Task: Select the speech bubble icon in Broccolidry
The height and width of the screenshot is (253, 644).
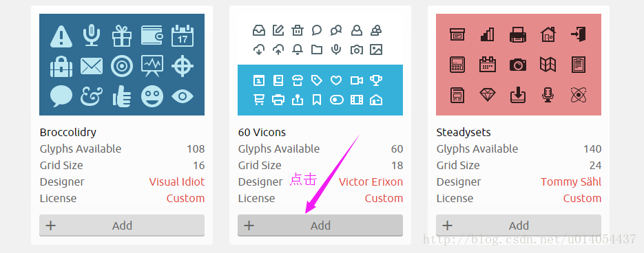Action: 61,96
